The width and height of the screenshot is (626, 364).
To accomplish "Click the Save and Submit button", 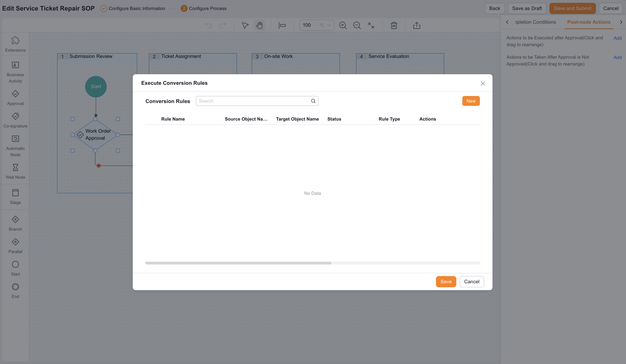I will point(572,8).
